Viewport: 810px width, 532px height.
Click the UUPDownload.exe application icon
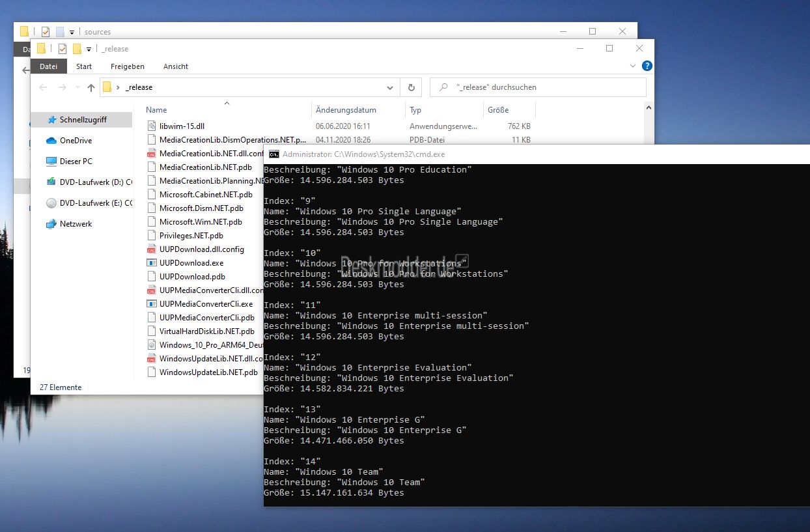(151, 263)
